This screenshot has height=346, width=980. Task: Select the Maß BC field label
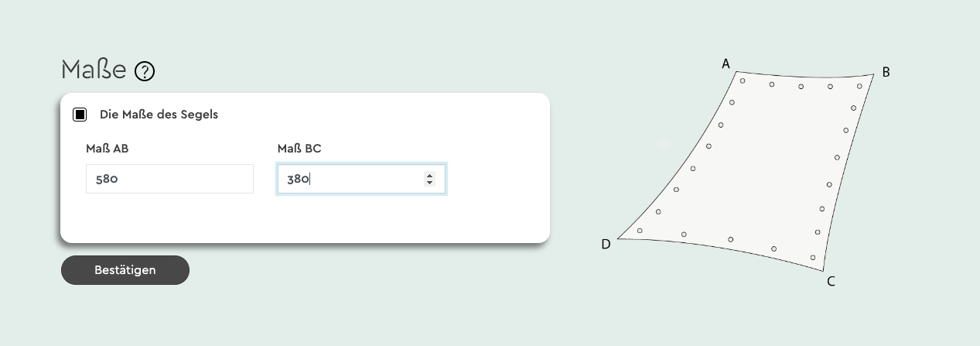299,149
